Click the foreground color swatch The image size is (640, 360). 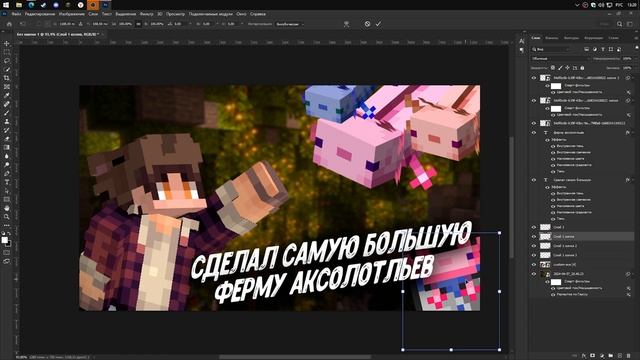click(4, 240)
